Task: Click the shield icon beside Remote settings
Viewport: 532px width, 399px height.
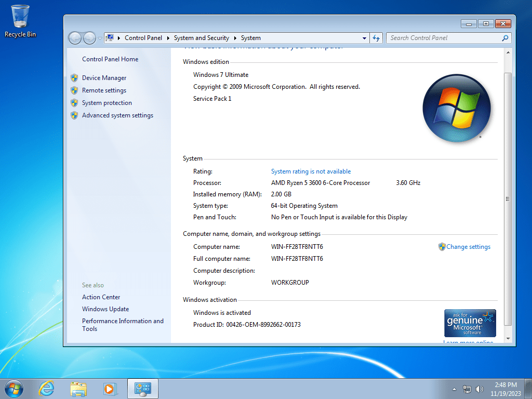Action: pyautogui.click(x=74, y=90)
